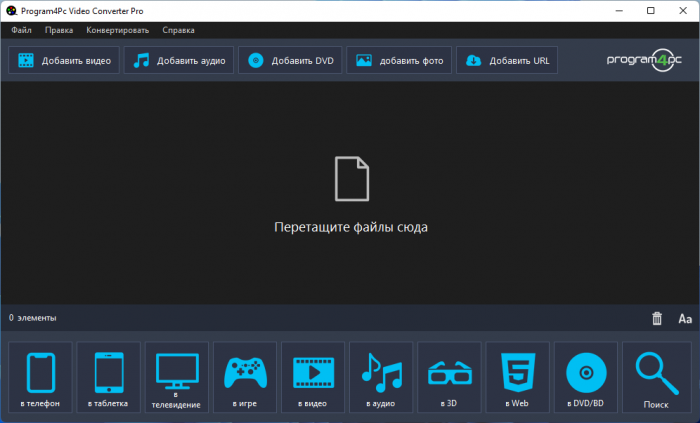Click the app icon in title bar
700x423 pixels.
click(x=11, y=11)
